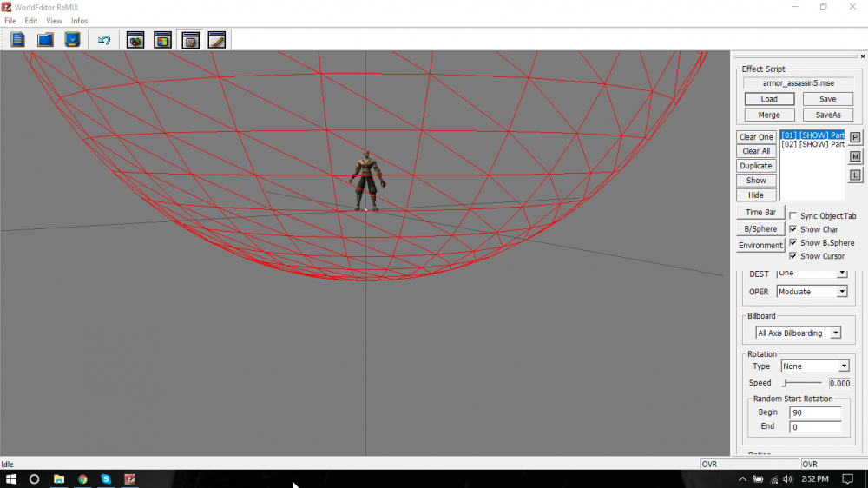Click the blue save disk toolbar icon
This screenshot has width=868, height=488.
coord(72,40)
